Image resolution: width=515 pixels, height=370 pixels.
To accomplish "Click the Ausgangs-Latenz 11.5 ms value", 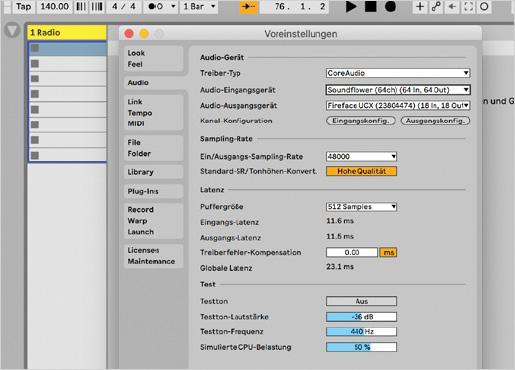I will click(340, 236).
